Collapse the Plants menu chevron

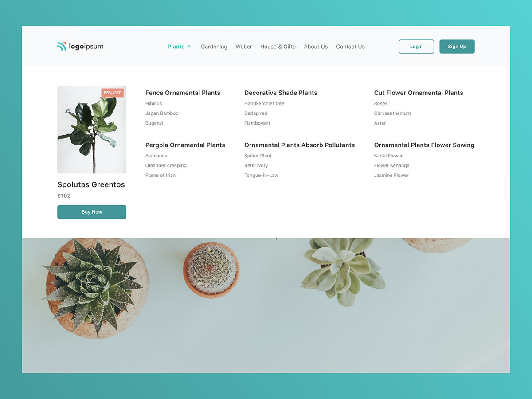pos(189,47)
